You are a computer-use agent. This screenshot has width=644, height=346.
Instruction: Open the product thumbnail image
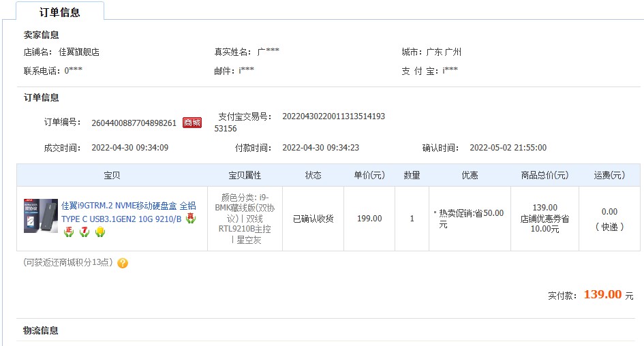[41, 216]
